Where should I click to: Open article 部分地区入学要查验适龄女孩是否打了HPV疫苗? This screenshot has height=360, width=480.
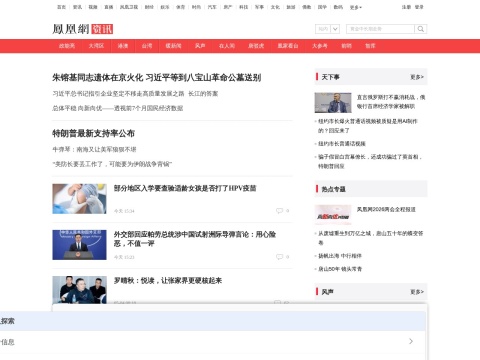tap(185, 188)
